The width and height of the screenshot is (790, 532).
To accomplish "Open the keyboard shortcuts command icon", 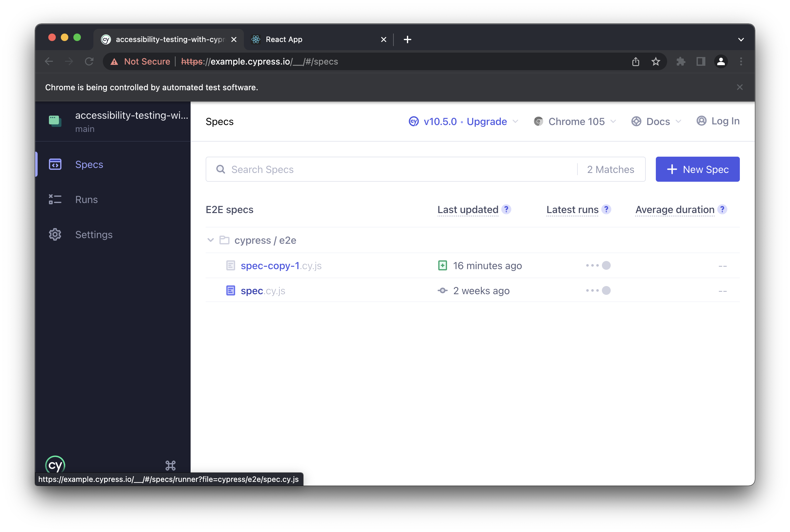I will tap(171, 465).
